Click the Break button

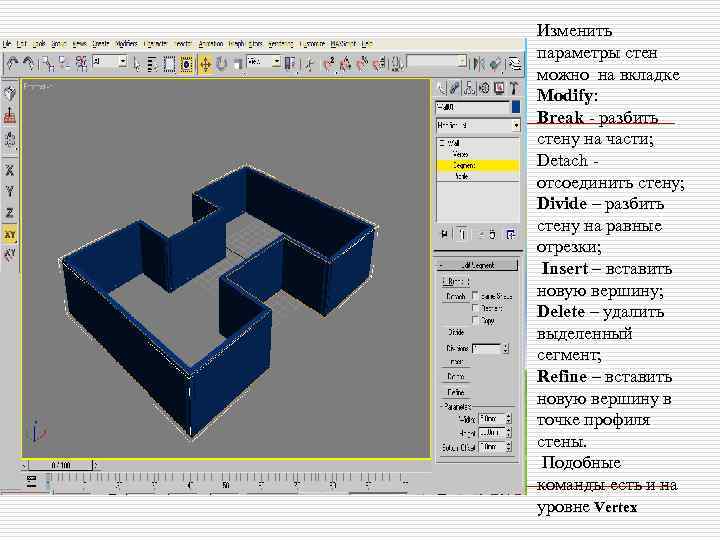[455, 281]
